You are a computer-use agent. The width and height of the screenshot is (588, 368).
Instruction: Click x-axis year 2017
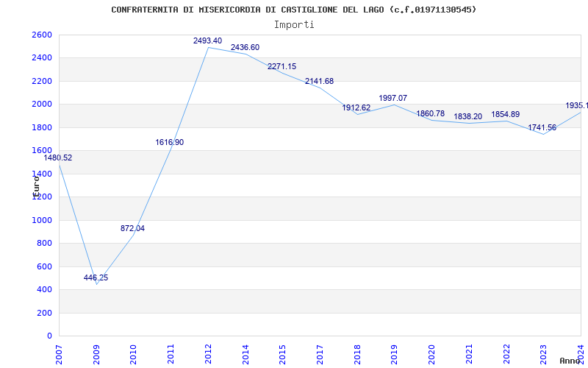coord(320,355)
